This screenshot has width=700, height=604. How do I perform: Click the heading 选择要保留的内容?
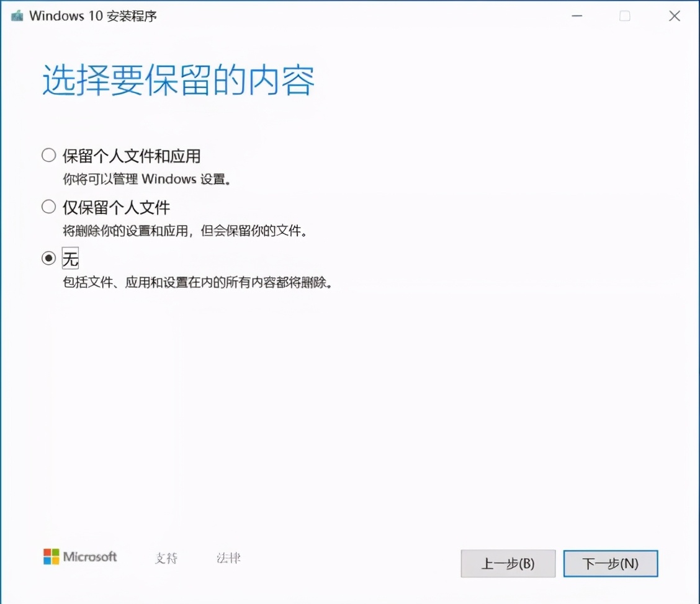click(177, 80)
